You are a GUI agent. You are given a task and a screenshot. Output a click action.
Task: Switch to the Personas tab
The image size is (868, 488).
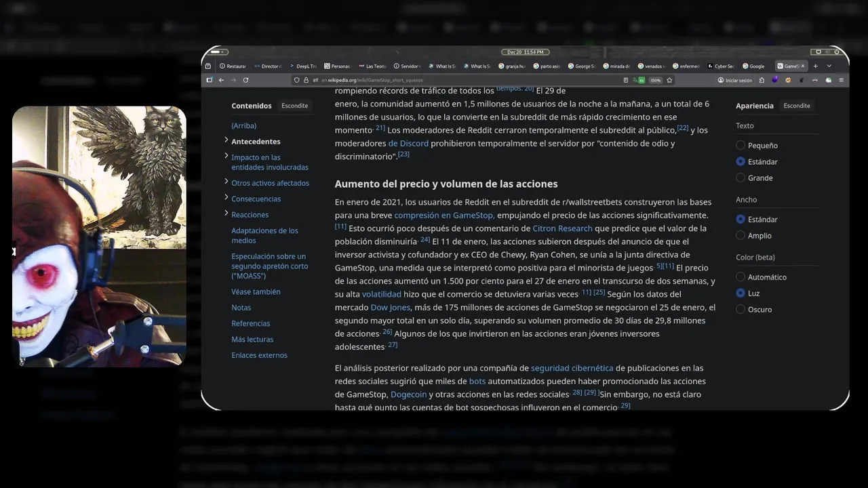(338, 66)
